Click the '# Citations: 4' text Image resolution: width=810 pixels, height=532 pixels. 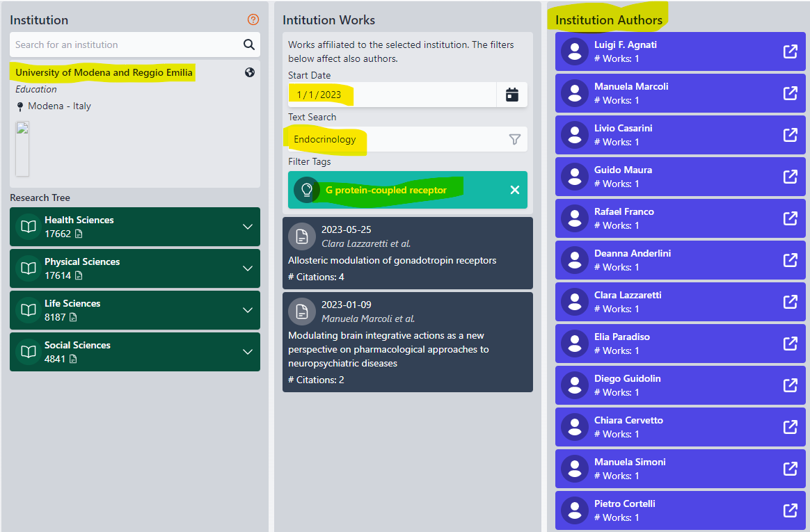click(x=316, y=277)
